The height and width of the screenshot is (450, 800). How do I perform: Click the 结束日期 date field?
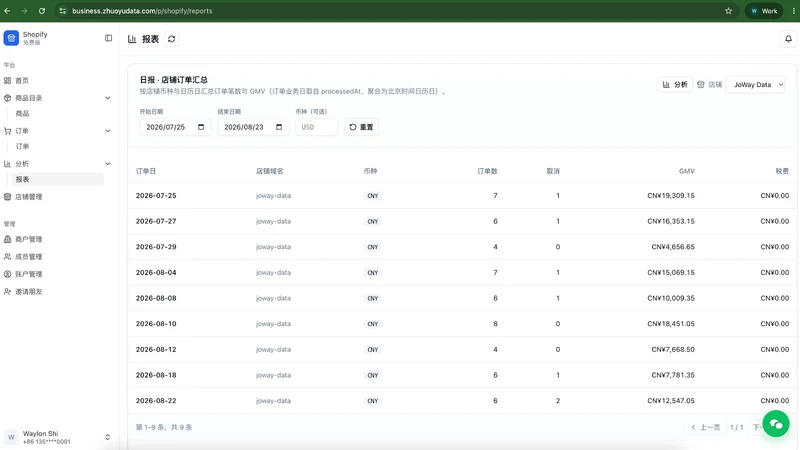[x=254, y=127]
